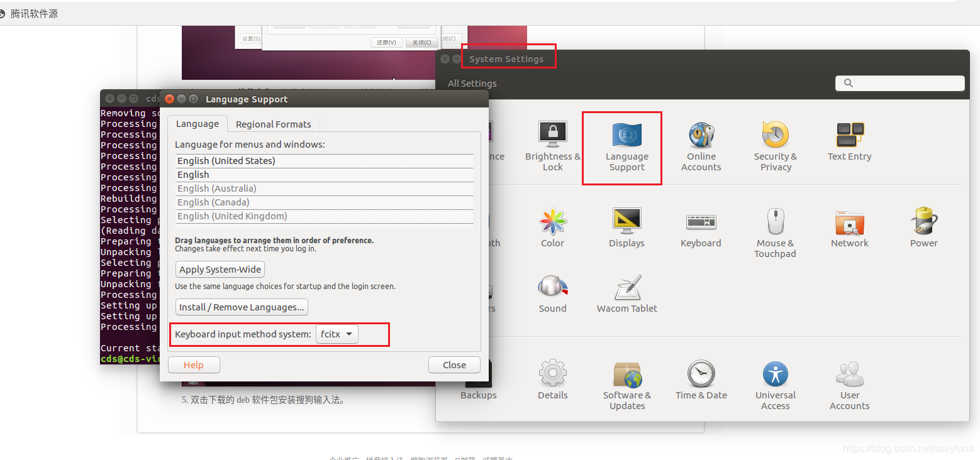980x460 pixels.
Task: Click 关闭(C) button in background screenshot
Action: tap(421, 43)
